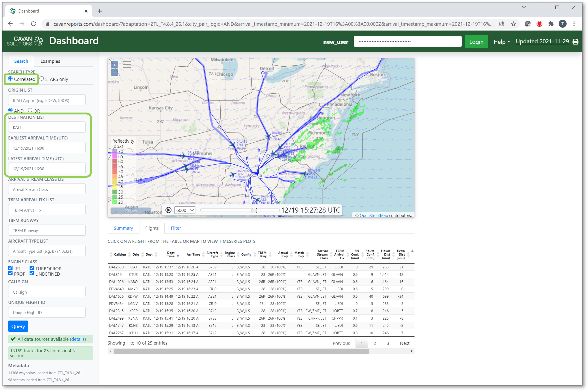The image size is (588, 391).
Task: Open the 600x playback speed dropdown
Action: tap(184, 210)
